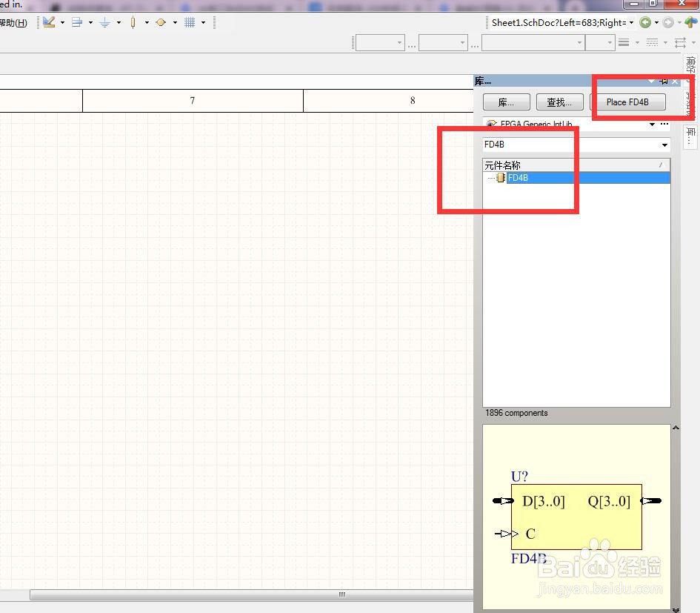Expand the digital devices dropdown arrow
This screenshot has height=613, width=700.
(x=147, y=22)
